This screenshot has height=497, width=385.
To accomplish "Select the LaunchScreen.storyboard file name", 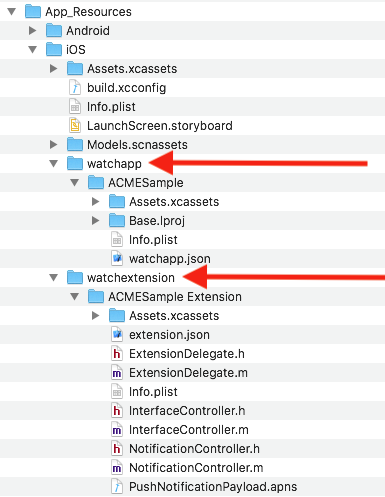I will (160, 126).
